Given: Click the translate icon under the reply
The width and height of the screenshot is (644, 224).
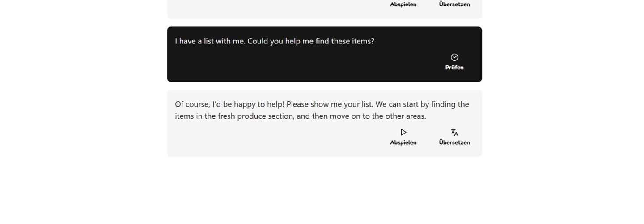Looking at the screenshot, I should click(x=454, y=132).
